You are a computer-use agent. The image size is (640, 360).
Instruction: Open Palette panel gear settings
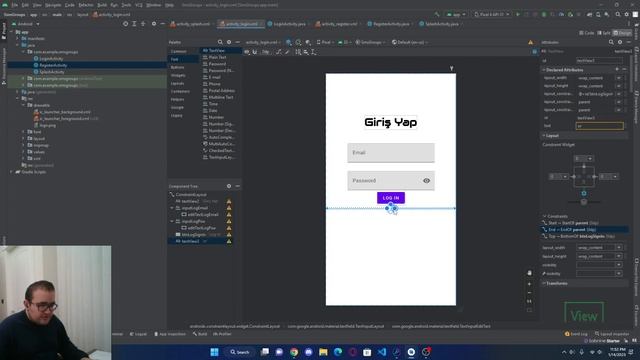[x=229, y=42]
